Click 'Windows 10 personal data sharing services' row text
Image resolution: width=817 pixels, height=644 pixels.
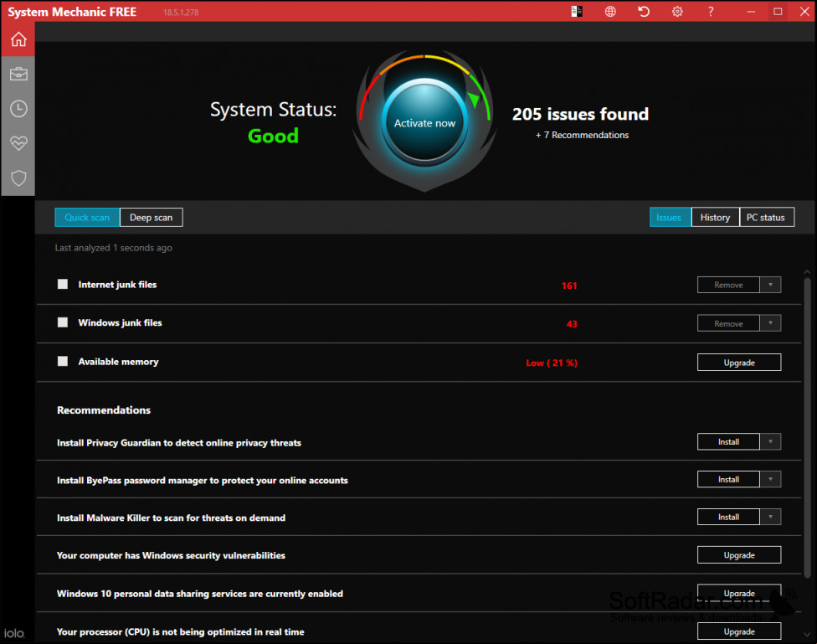(x=200, y=594)
